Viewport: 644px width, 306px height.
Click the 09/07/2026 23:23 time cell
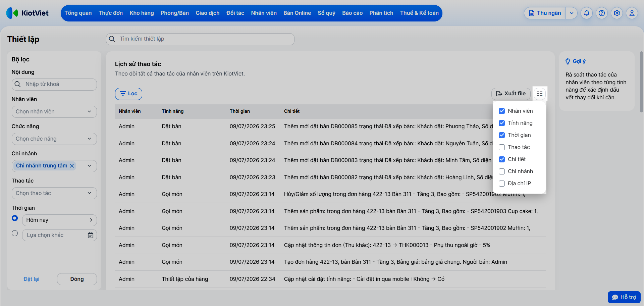tap(252, 177)
